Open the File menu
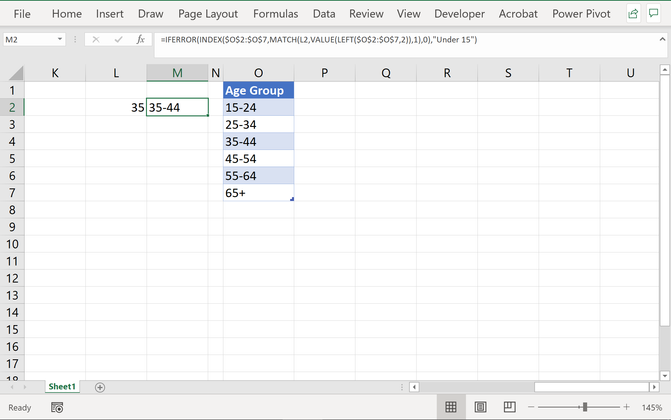The image size is (671, 420). [22, 14]
